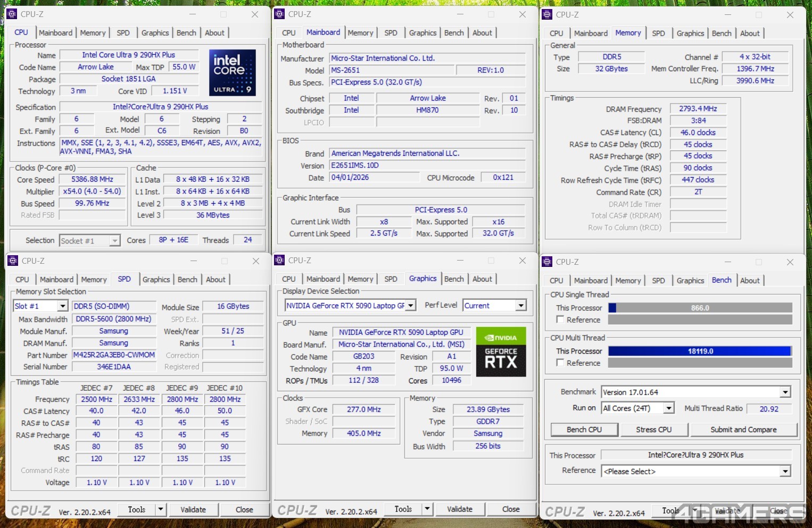This screenshot has width=812, height=528.
Task: Switch to Mainboard tab in the CPU-tab window
Action: coord(56,33)
